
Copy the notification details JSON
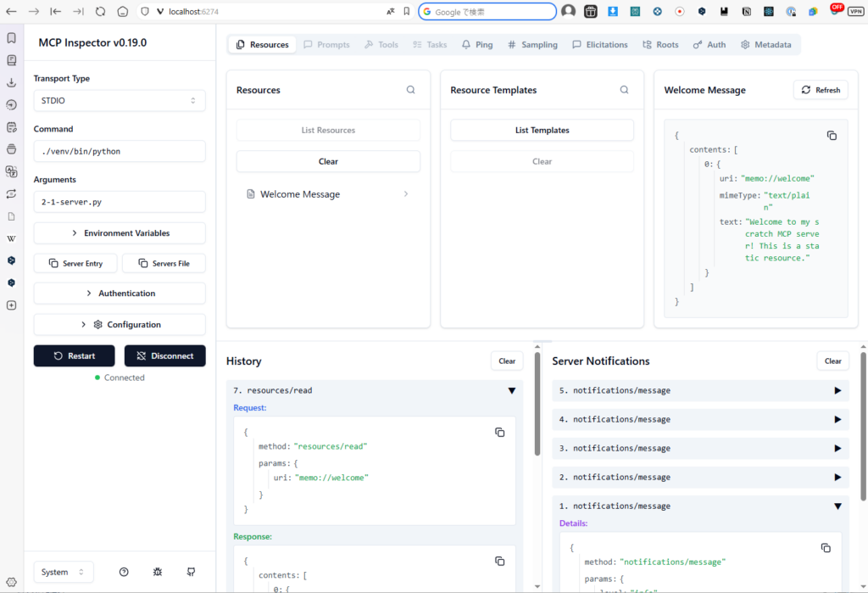tap(826, 548)
